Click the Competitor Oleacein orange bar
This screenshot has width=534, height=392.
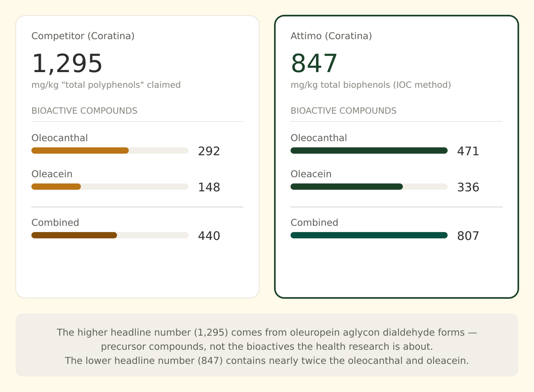(x=56, y=187)
